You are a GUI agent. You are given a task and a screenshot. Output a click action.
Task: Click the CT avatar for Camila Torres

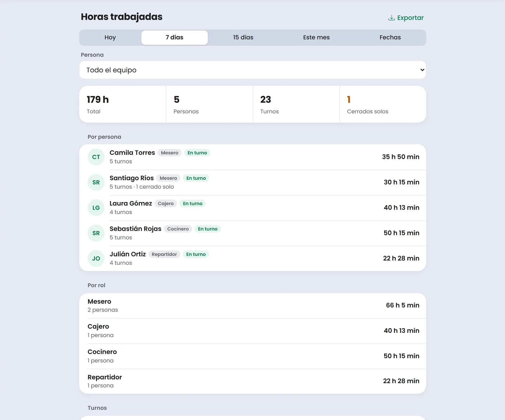[x=96, y=157]
